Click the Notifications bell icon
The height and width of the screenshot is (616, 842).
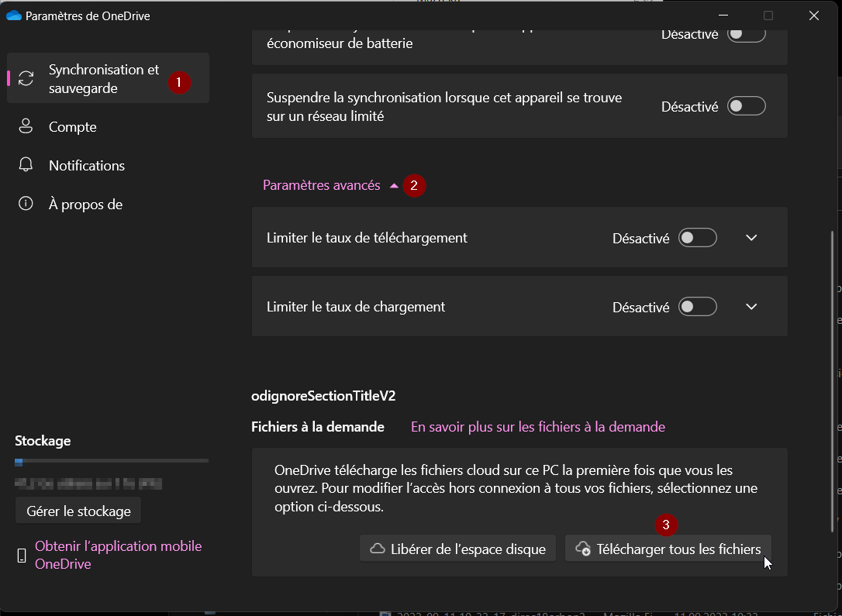(26, 166)
